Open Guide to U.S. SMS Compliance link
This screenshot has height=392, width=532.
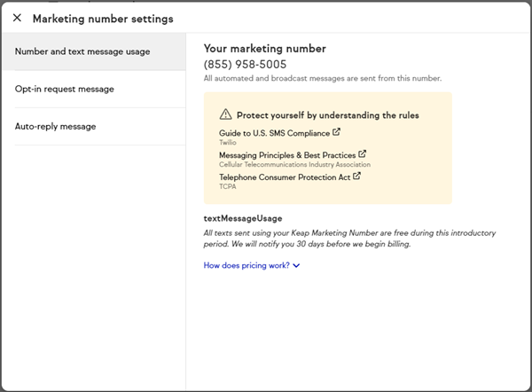[274, 133]
